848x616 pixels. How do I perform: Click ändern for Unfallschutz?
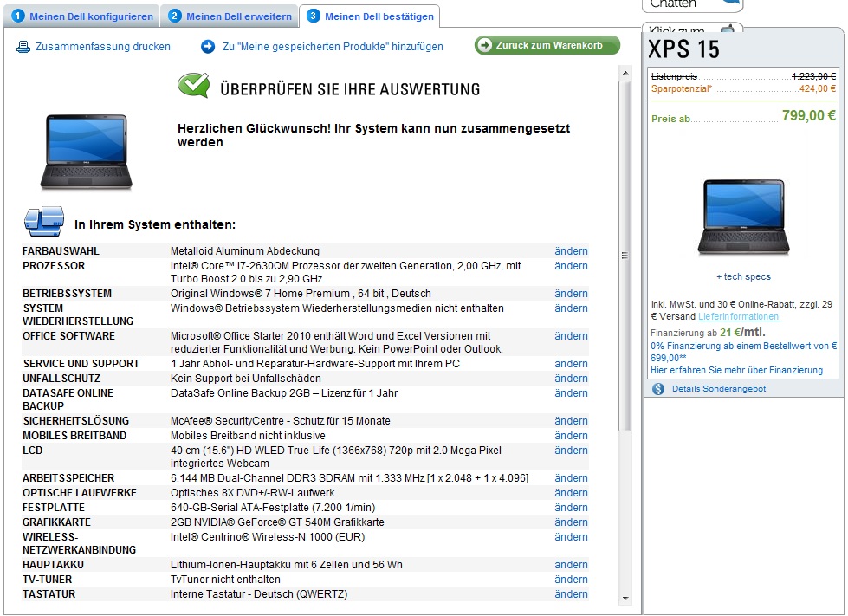tap(571, 379)
